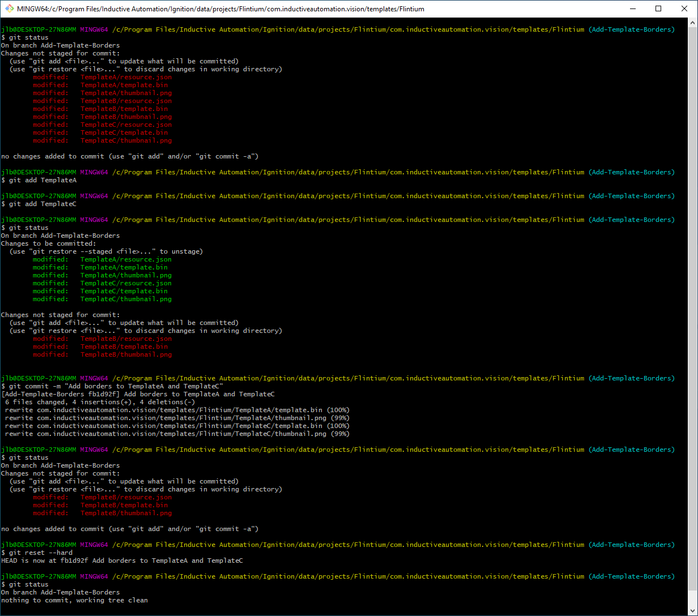Click the 'Changes to be committed:' heading
698x616 pixels.
pos(49,243)
